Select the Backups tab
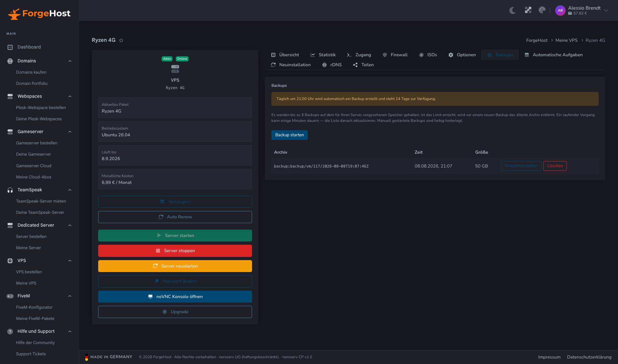This screenshot has height=364, width=618. (x=500, y=55)
